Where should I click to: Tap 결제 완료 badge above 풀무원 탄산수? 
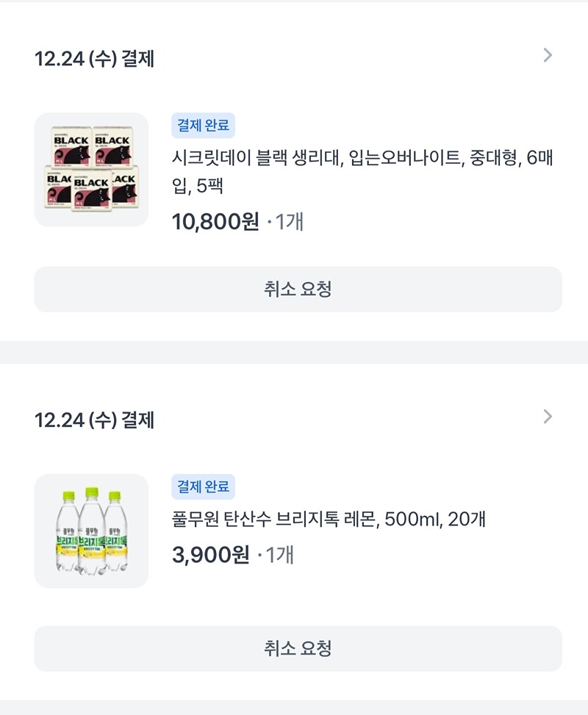point(203,486)
